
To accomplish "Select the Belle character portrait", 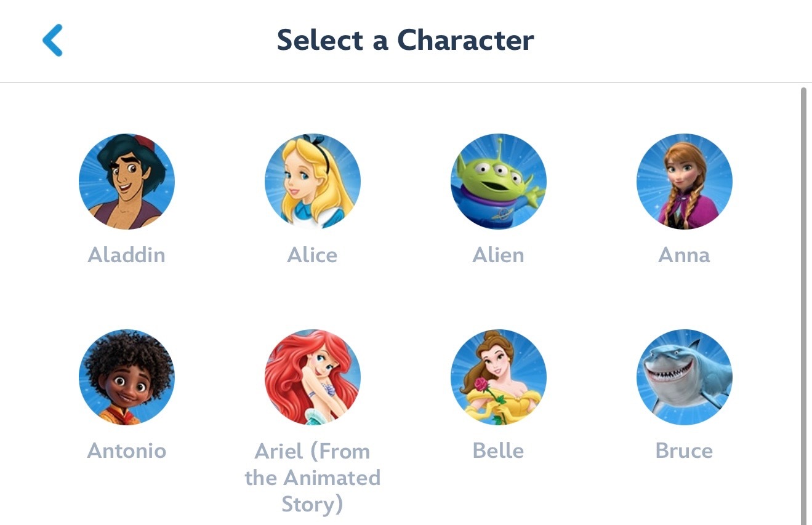I will point(498,377).
